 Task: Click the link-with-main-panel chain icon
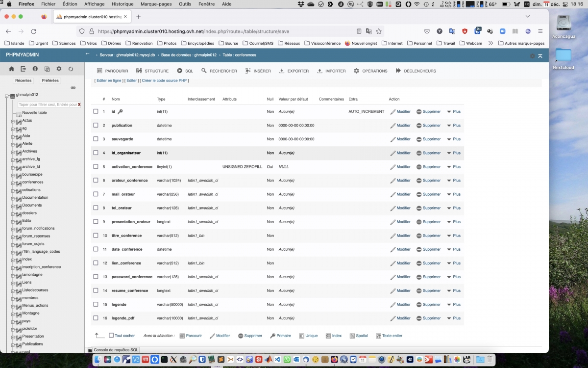pyautogui.click(x=73, y=88)
